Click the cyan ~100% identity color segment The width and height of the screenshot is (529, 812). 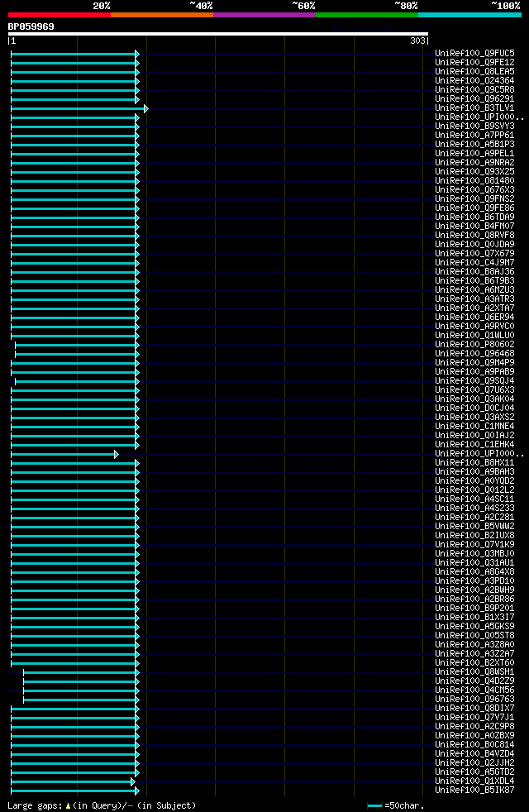[x=469, y=15]
